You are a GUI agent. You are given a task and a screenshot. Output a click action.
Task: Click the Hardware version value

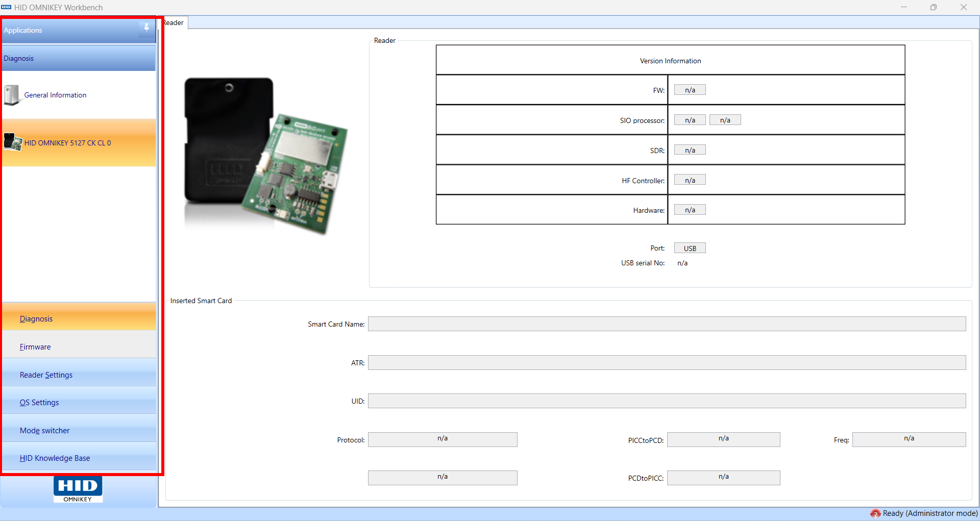690,210
